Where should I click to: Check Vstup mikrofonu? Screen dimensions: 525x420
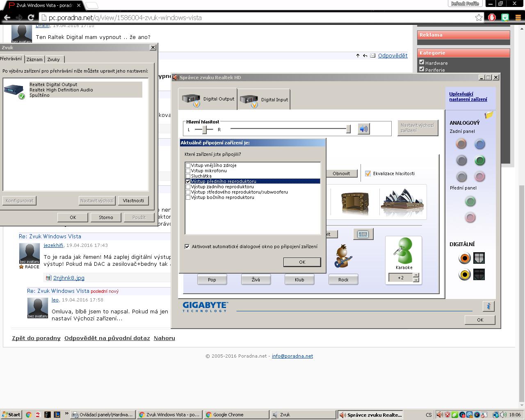pos(188,171)
